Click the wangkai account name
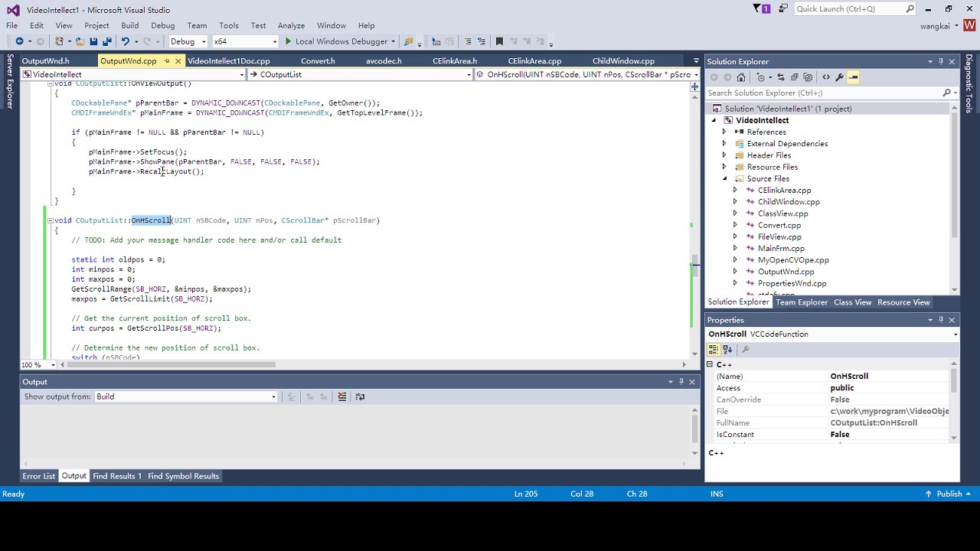980x551 pixels. 935,25
